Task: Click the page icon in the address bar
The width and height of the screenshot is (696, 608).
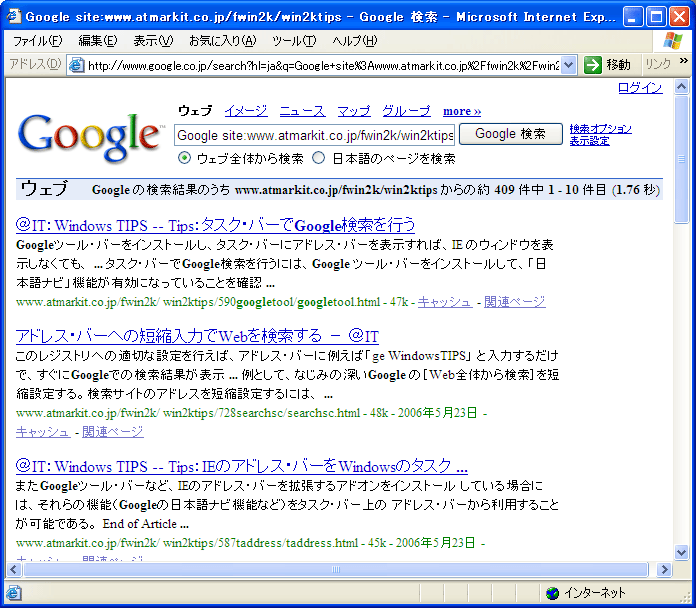Action: [x=76, y=65]
